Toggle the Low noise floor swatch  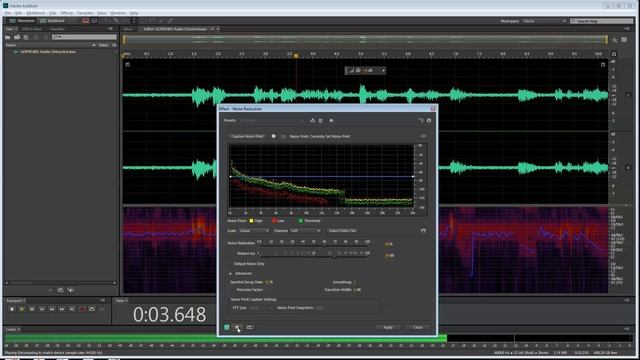tap(274, 221)
